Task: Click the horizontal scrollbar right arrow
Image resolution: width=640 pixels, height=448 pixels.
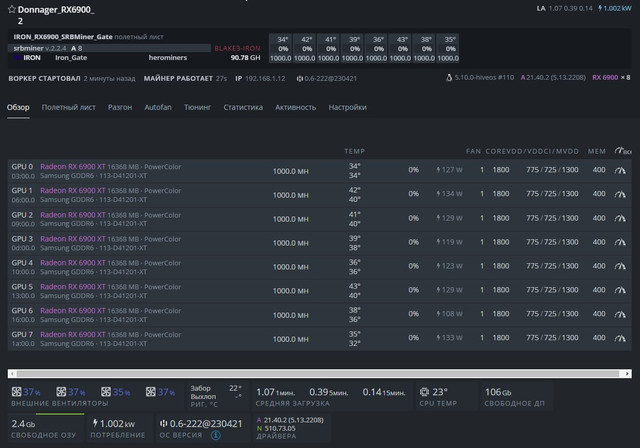Action: [x=627, y=373]
